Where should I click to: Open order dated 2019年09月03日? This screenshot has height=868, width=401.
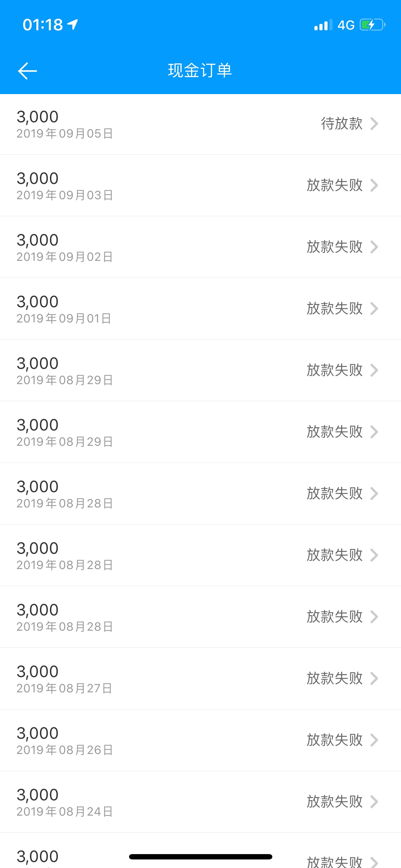[200, 185]
